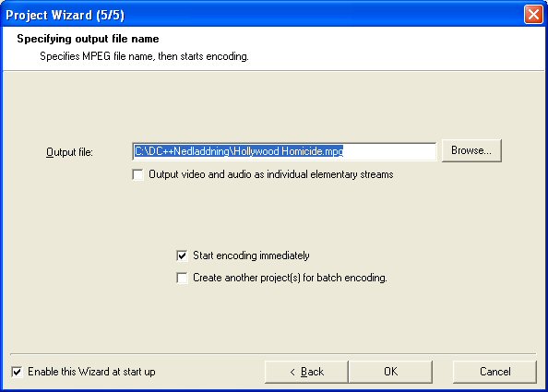Viewport: 548px width, 392px height.
Task: Disable the Enable this Wizard at start up checkbox
Action: coord(17,372)
